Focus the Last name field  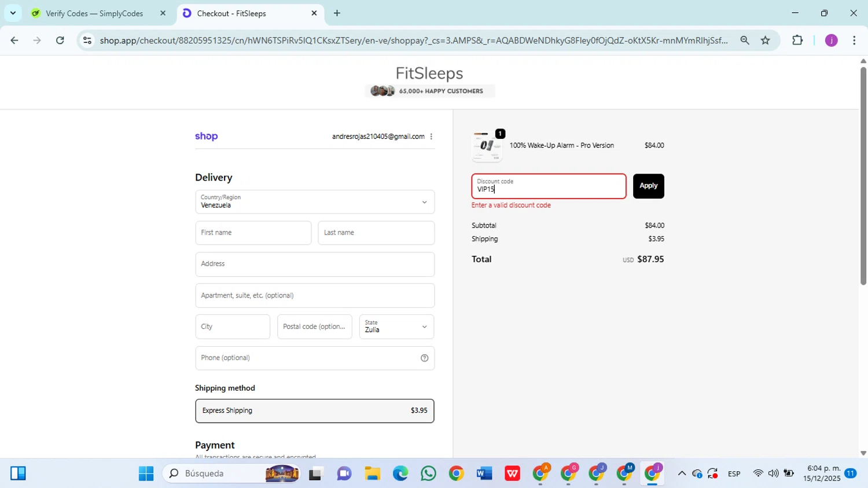376,233
